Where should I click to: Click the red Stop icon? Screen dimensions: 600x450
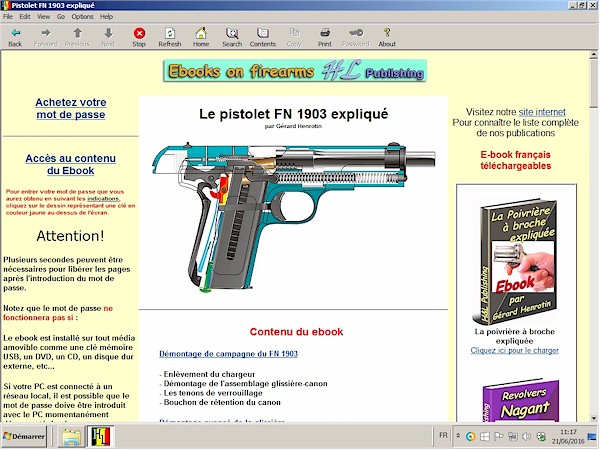[x=139, y=33]
